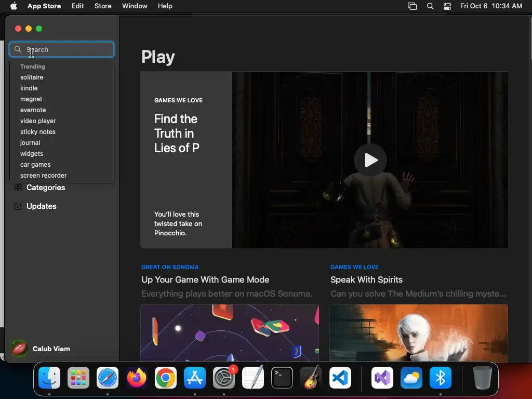The image size is (532, 399).
Task: Open Categories in the sidebar
Action: pyautogui.click(x=46, y=188)
